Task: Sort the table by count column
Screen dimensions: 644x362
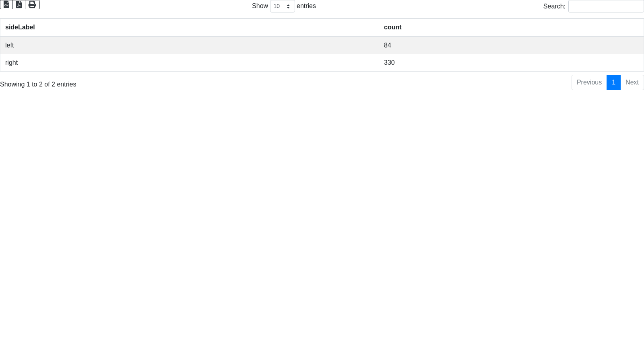Action: (x=392, y=27)
